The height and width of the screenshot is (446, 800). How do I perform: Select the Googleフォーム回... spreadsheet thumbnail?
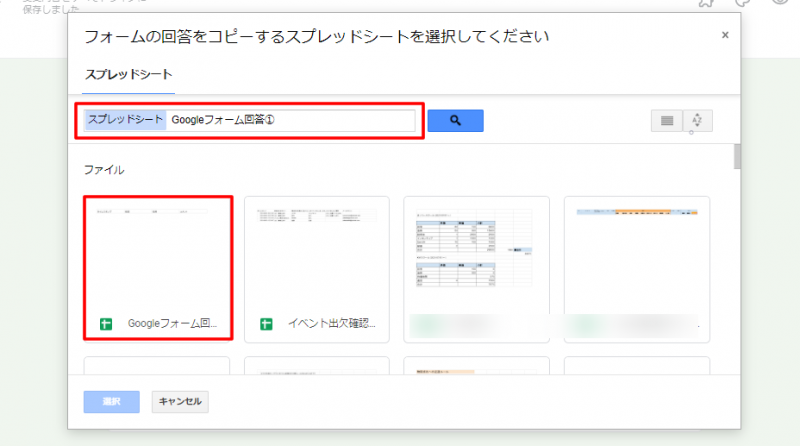click(157, 255)
